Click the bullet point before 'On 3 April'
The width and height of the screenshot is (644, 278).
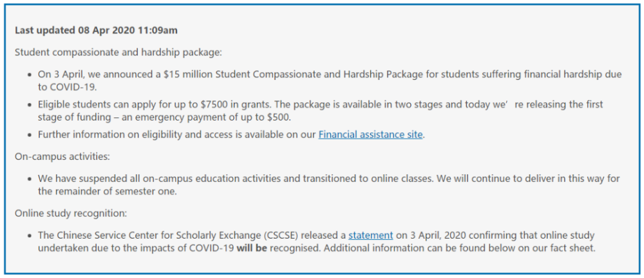pos(30,75)
